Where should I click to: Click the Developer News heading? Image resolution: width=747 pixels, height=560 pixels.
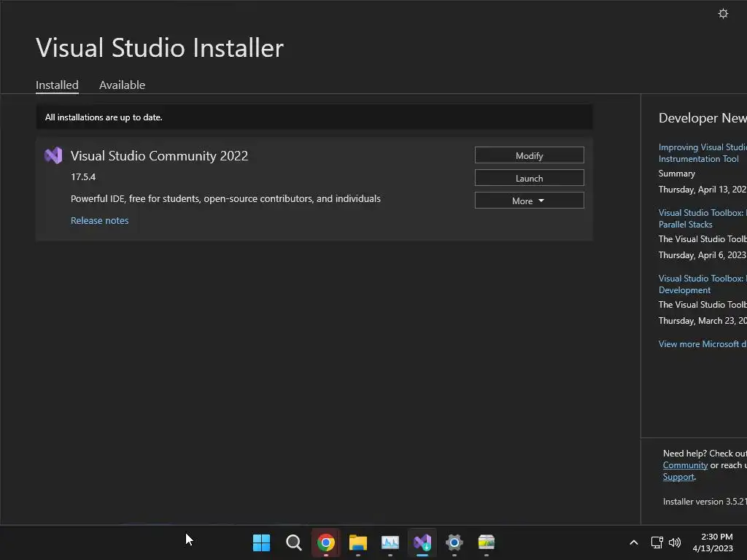703,118
